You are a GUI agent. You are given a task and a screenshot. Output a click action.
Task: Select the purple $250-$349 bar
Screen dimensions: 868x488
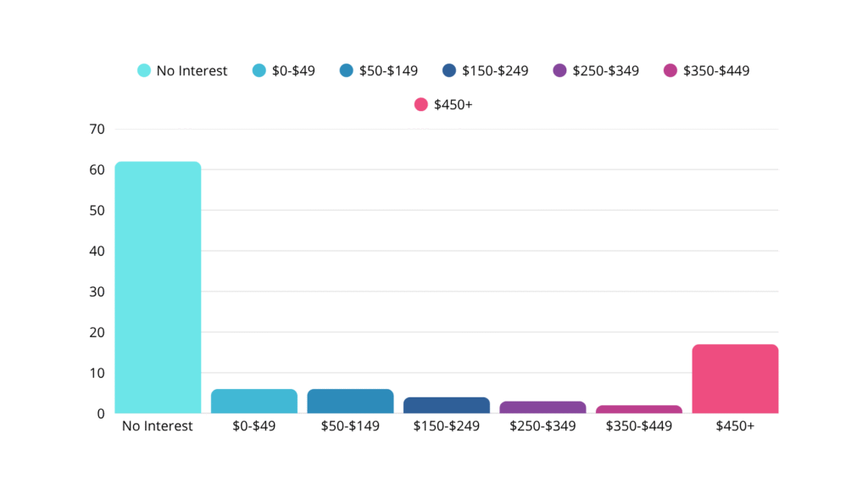(542, 408)
